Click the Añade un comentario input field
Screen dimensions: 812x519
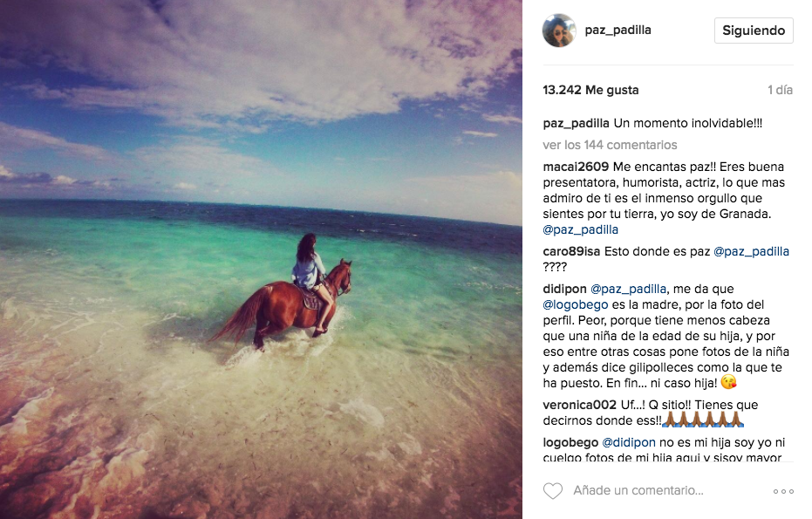point(638,490)
